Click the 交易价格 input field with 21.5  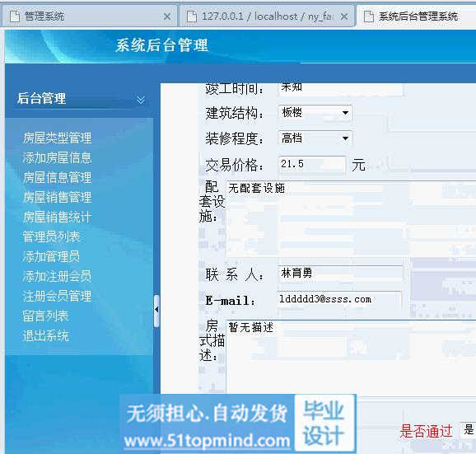click(312, 164)
